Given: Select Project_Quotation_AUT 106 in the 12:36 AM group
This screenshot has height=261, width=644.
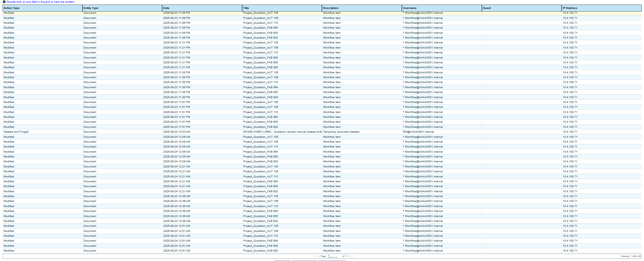Looking at the screenshot, I should [x=282, y=201].
